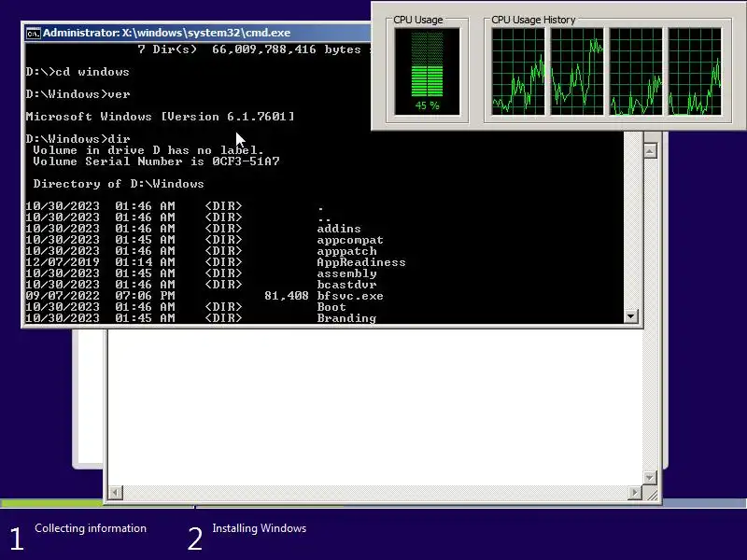This screenshot has height=560, width=747.
Task: Click the "addins" directory entry
Action: pyautogui.click(x=339, y=229)
